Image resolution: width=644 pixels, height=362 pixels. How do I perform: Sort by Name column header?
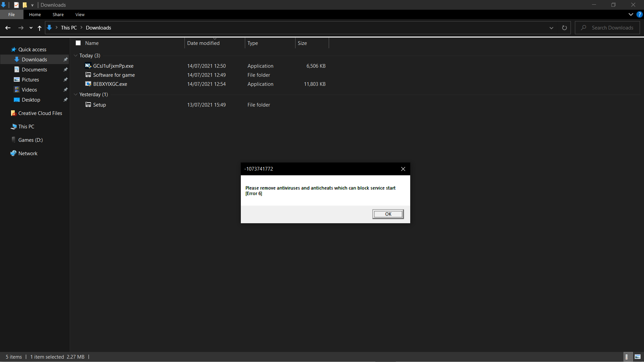coord(92,43)
